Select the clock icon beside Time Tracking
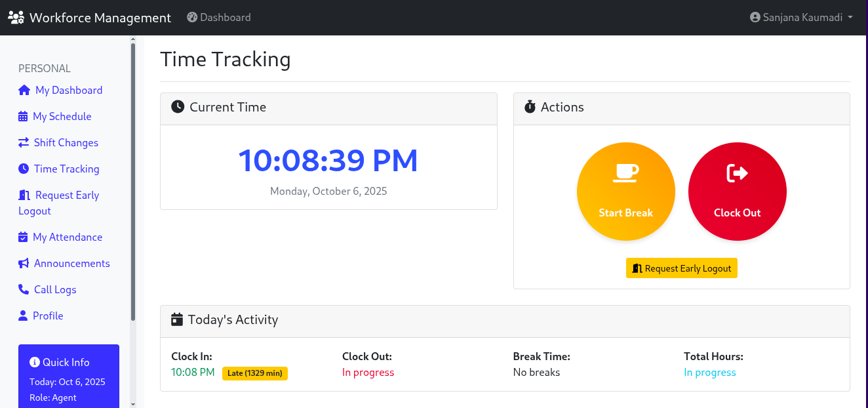868x408 pixels. 22,169
